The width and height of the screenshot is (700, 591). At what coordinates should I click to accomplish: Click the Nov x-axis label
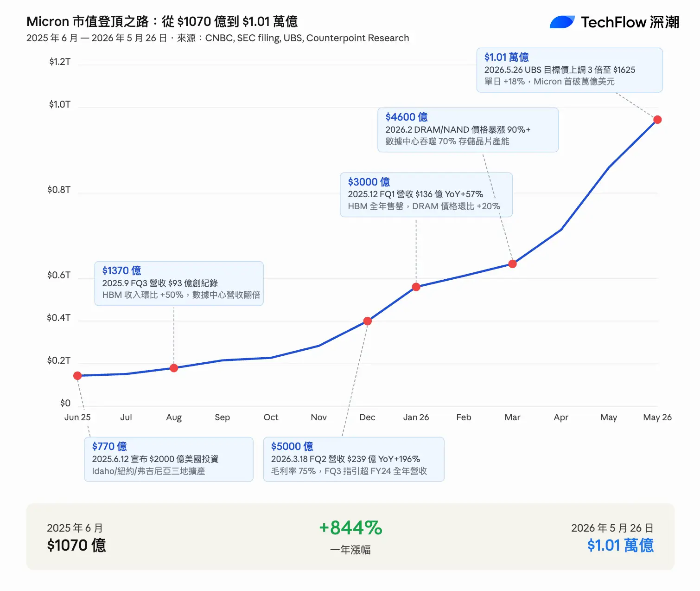319,417
